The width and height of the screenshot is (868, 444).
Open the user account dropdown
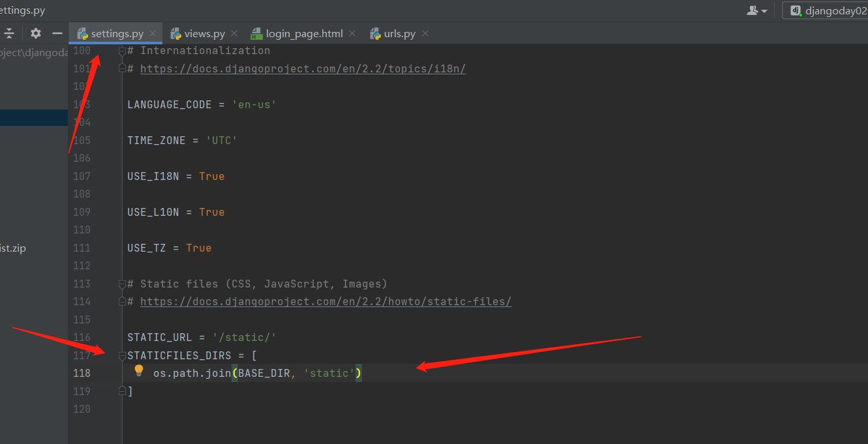(757, 10)
